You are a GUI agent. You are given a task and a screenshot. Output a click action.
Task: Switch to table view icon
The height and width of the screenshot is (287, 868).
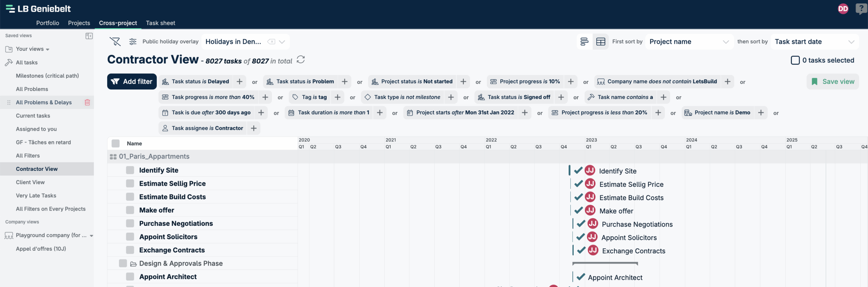(600, 41)
